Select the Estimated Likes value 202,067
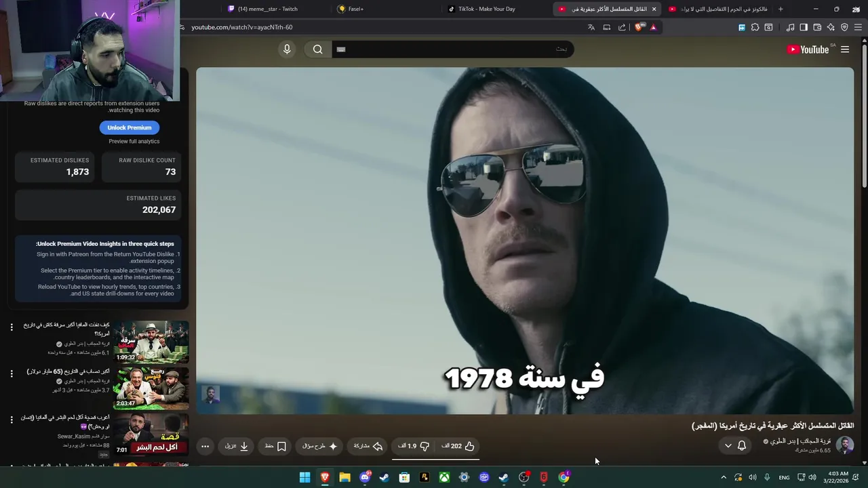The image size is (868, 488). [x=159, y=210]
